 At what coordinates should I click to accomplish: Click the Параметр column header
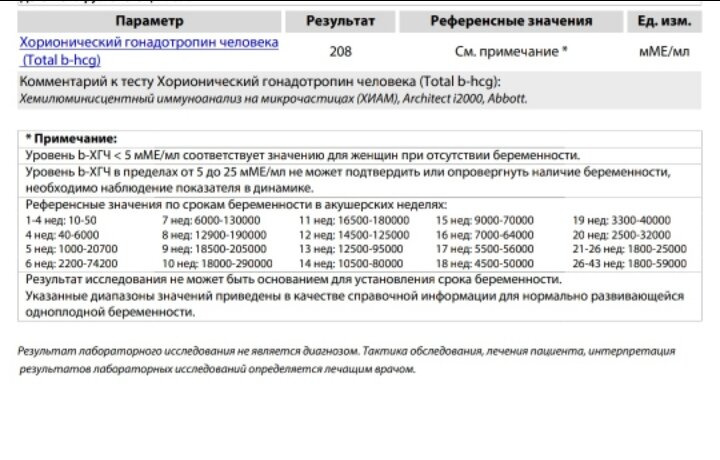pyautogui.click(x=149, y=20)
